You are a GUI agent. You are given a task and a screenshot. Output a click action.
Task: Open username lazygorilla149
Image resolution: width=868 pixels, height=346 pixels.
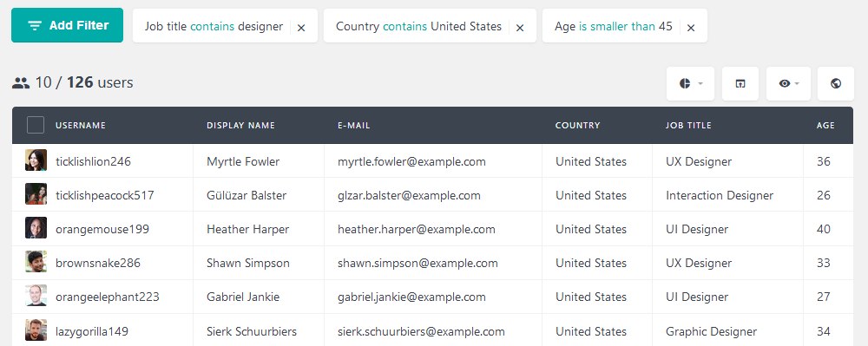92,331
